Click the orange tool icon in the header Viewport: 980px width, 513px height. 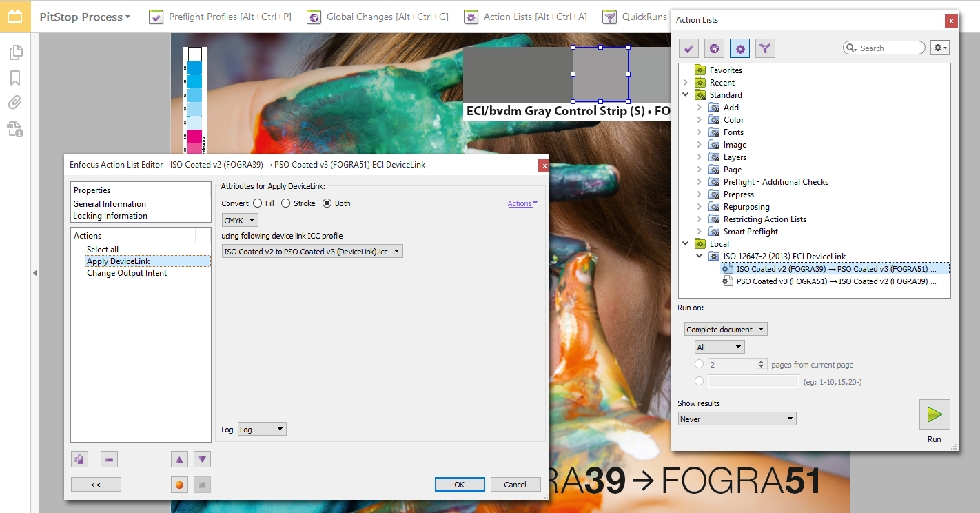[15, 17]
